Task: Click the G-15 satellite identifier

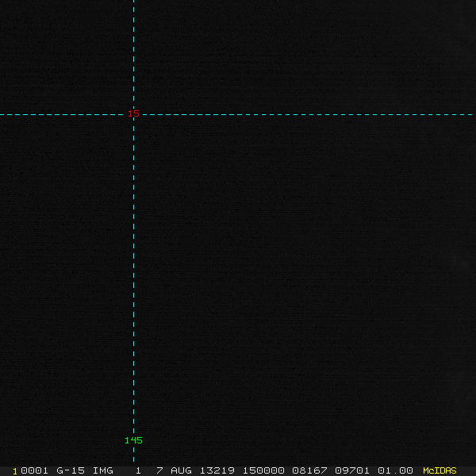Action: coord(70,470)
